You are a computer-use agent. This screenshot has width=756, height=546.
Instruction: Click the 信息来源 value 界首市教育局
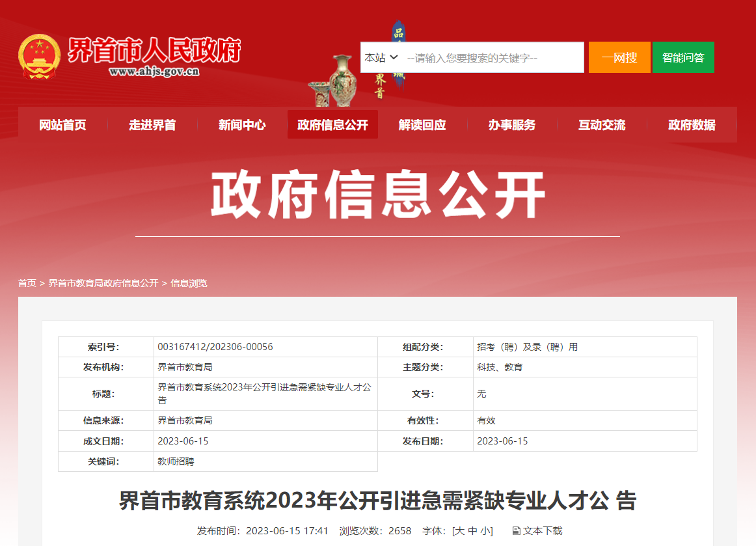point(185,420)
